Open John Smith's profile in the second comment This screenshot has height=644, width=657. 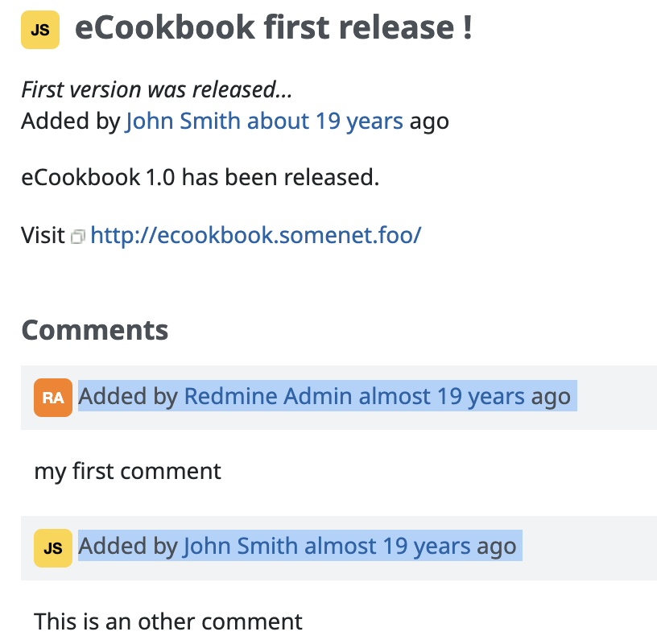coord(241,547)
